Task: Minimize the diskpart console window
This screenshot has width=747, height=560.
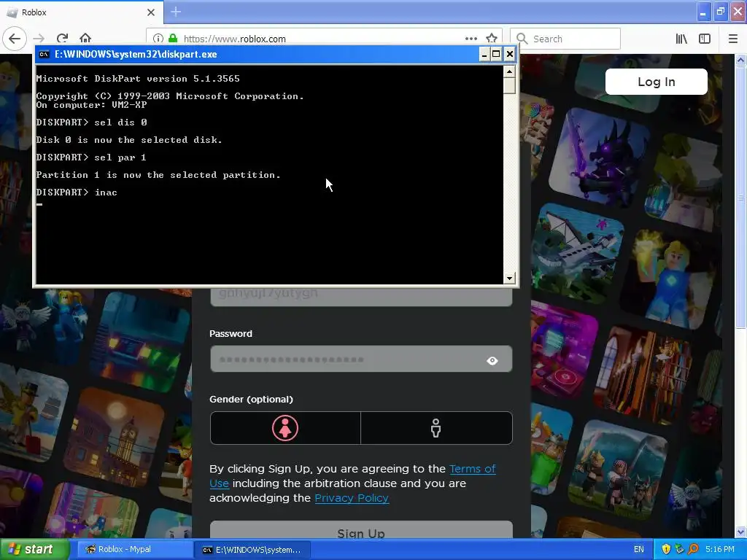Action: (484, 54)
